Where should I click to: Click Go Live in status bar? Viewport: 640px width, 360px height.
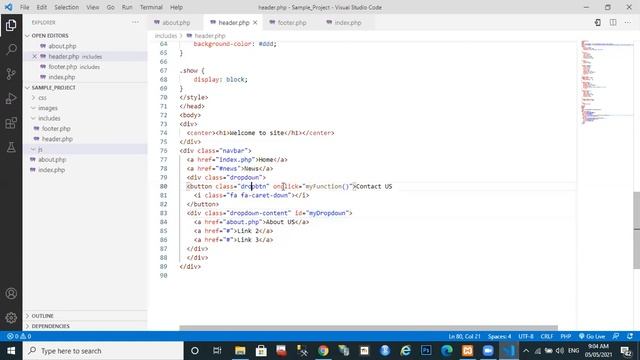pyautogui.click(x=592, y=336)
